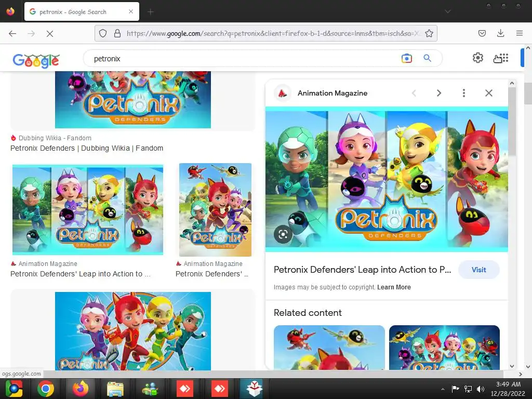
Task: Select the running heroes Petronix thumbnail
Action: pos(132,331)
